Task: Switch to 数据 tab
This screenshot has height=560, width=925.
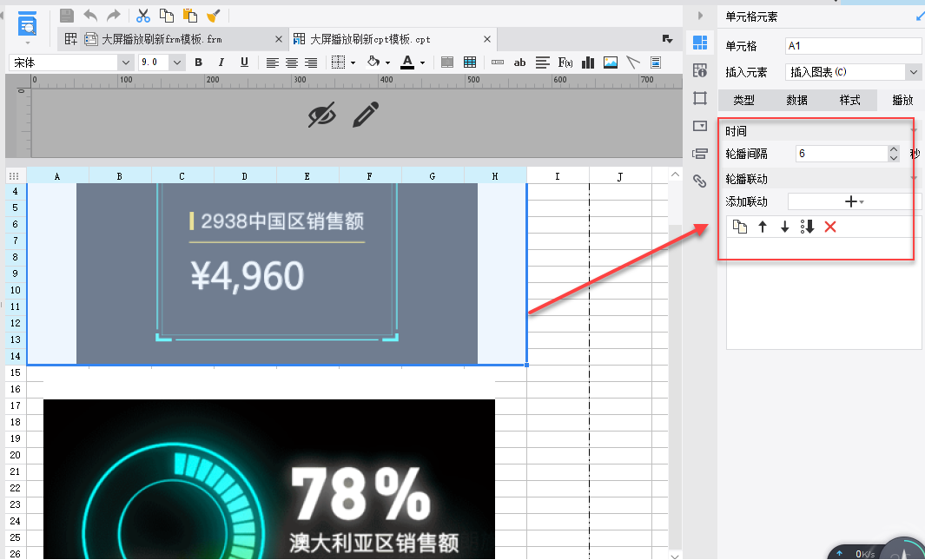Action: click(797, 100)
